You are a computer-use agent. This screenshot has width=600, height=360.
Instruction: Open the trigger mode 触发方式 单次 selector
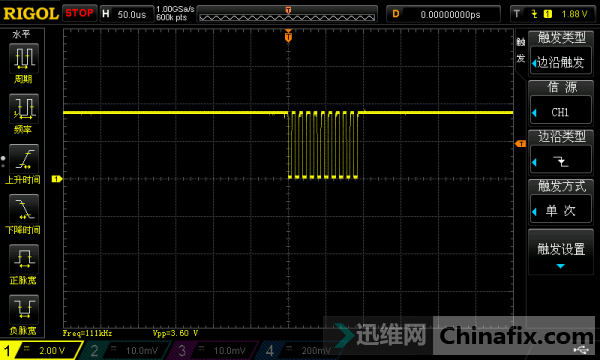561,210
